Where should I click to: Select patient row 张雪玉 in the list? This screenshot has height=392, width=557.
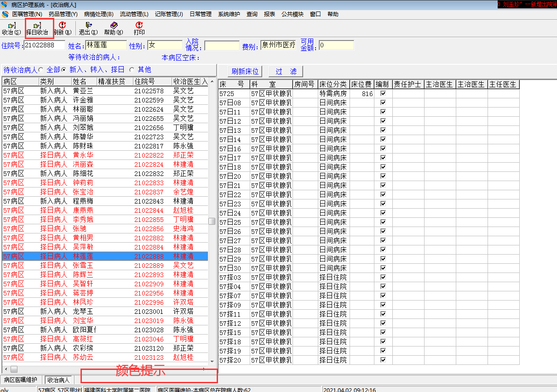[83, 266]
